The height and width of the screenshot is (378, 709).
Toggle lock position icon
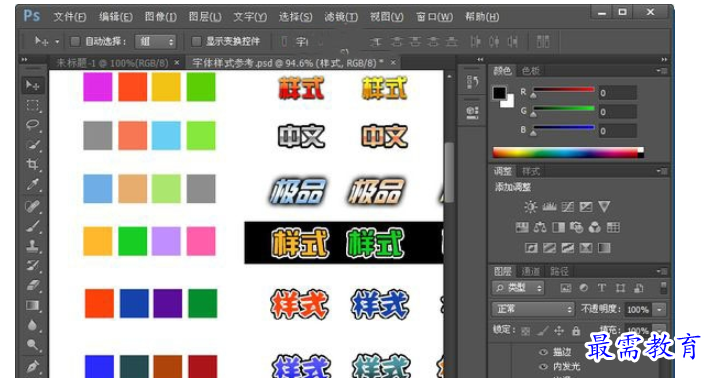[559, 331]
